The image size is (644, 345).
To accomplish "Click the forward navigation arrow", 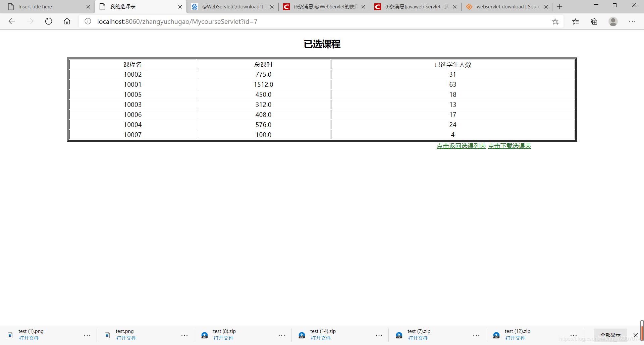I will pos(30,21).
